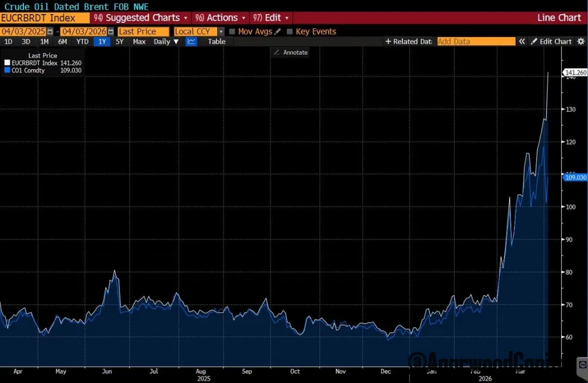The height and width of the screenshot is (383, 588).
Task: Expand the Local CCY currency dropdown
Action: tap(221, 32)
